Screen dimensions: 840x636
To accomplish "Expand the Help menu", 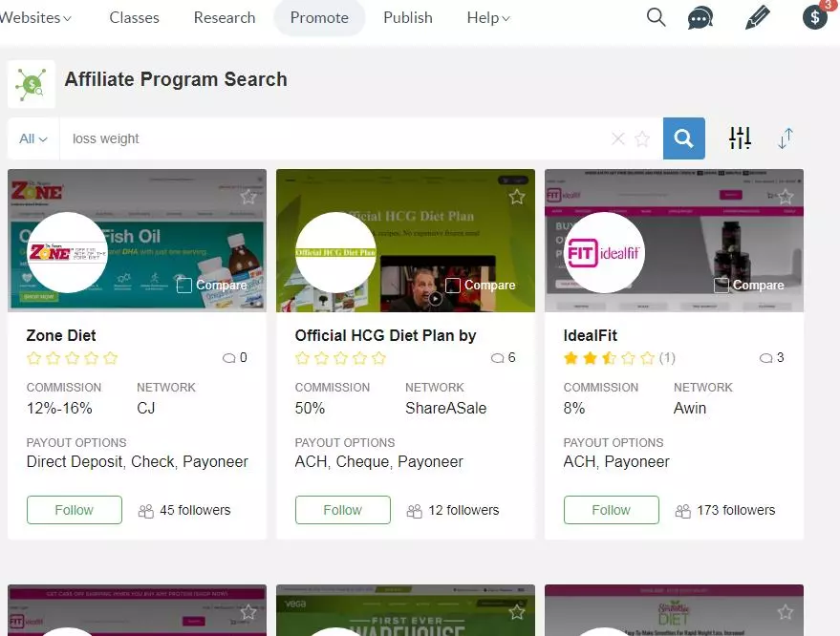I will tap(488, 17).
